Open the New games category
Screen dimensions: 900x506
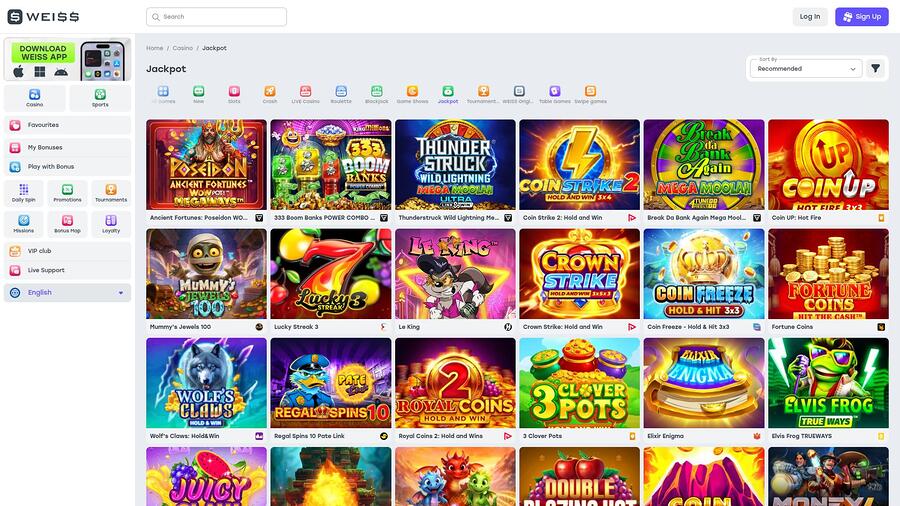pos(199,94)
